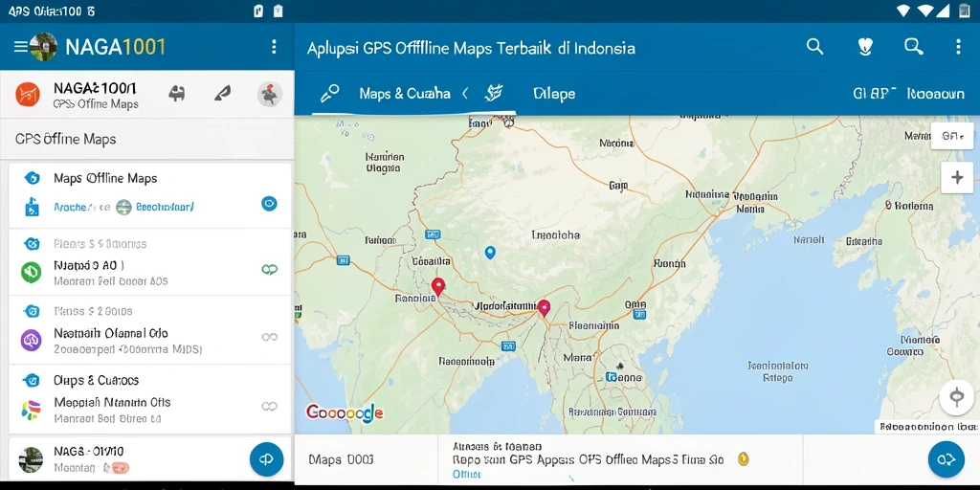The image size is (980, 490).
Task: Select the orange NAGA1001 app icon
Action: (x=28, y=95)
